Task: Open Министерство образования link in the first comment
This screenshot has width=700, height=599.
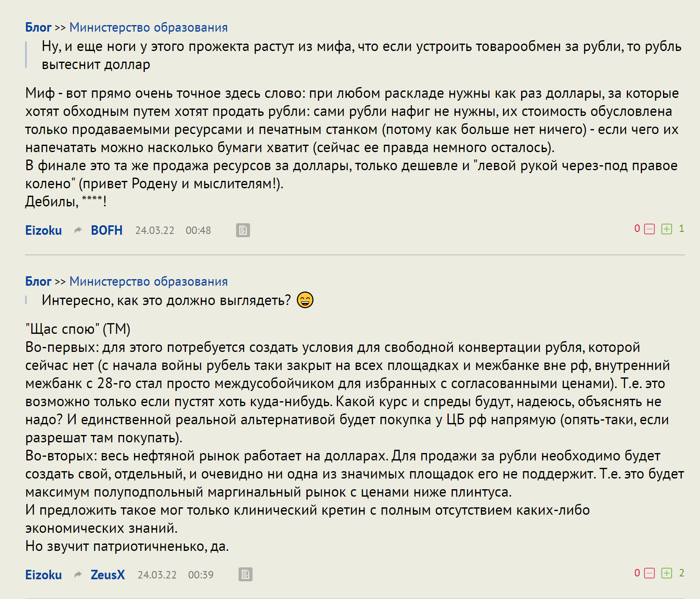Action: 148,28
